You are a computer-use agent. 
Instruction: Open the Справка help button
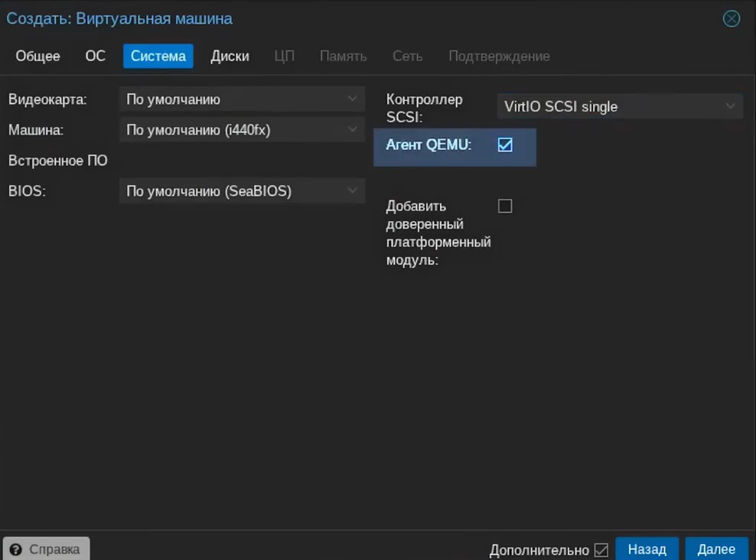tap(46, 549)
